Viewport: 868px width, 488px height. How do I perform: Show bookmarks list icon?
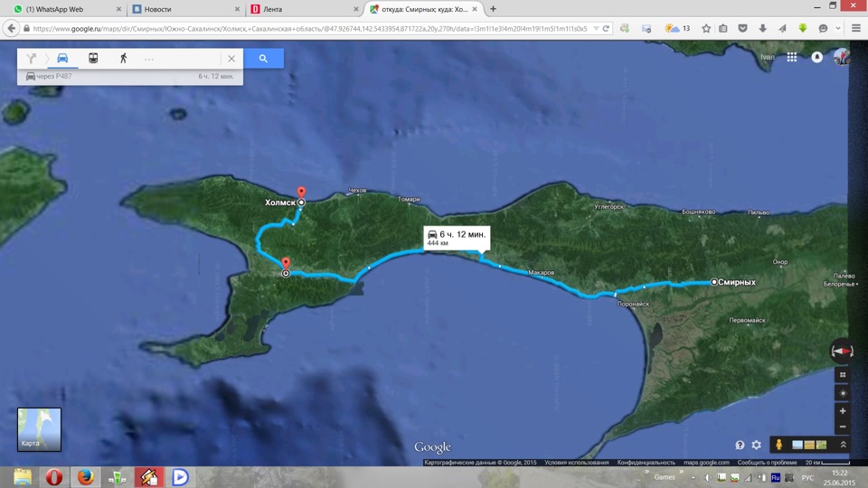[x=723, y=28]
